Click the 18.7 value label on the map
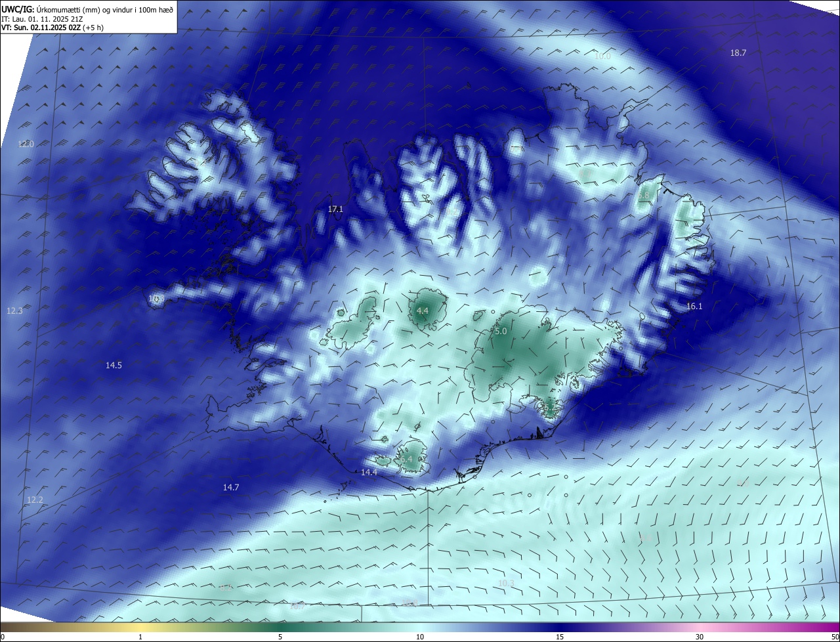The height and width of the screenshot is (642, 840). click(x=738, y=53)
